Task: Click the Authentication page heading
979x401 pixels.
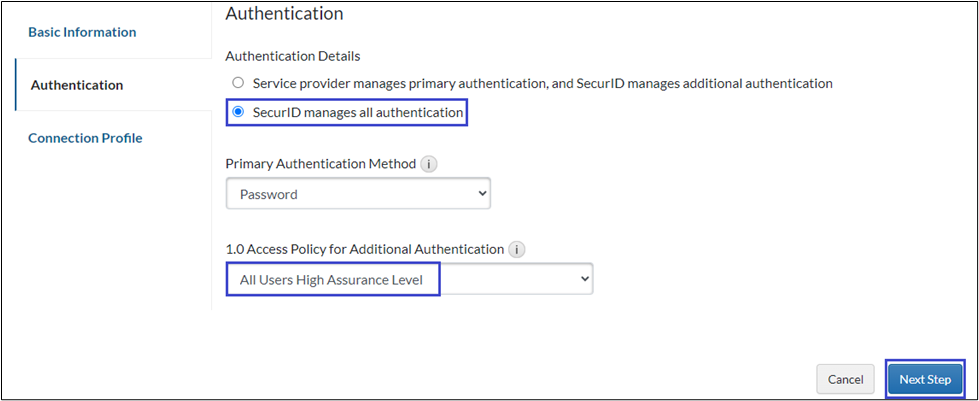Action: [284, 14]
